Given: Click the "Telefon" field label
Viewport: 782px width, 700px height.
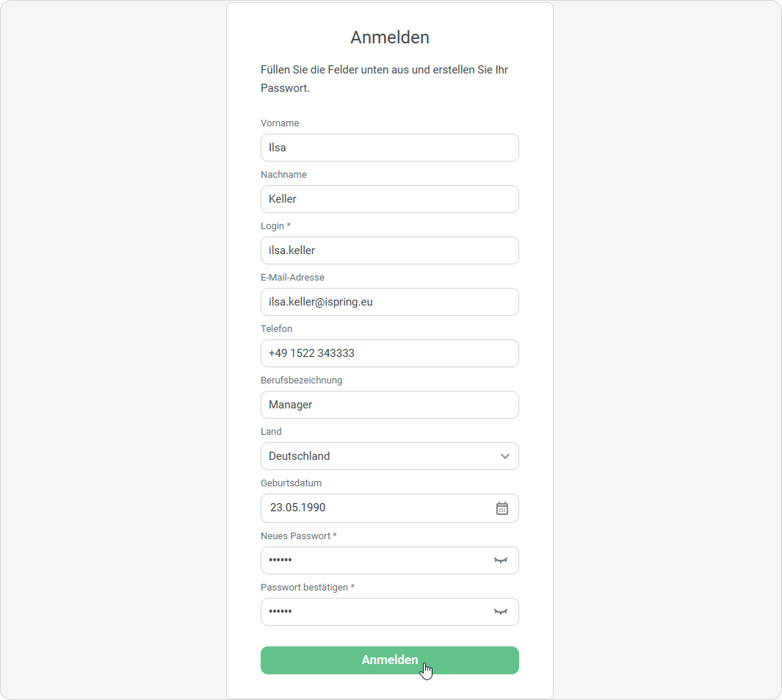Looking at the screenshot, I should (x=276, y=329).
